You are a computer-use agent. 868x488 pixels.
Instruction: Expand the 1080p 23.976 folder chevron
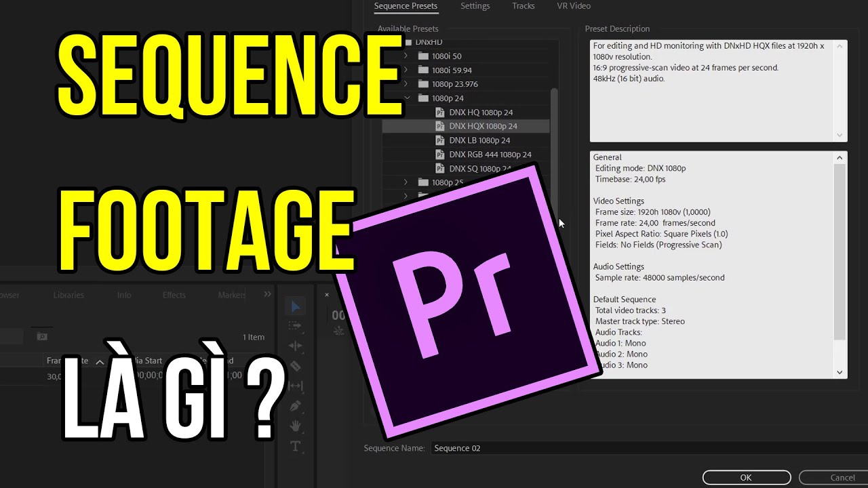(x=406, y=84)
